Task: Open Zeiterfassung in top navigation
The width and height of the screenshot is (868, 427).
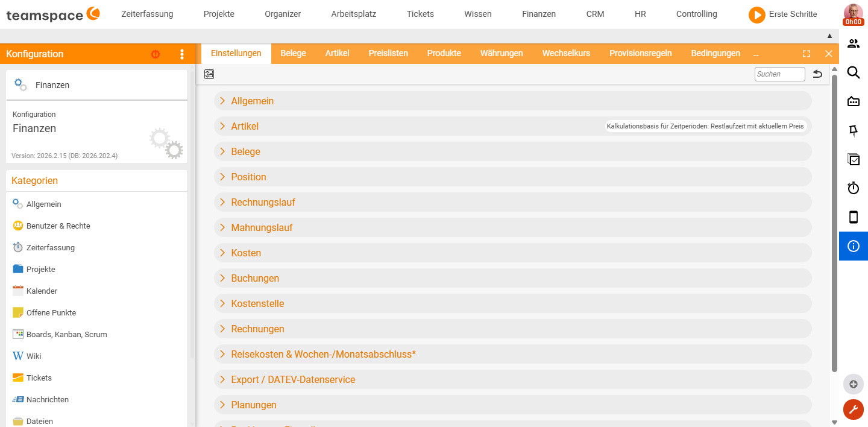Action: point(147,14)
